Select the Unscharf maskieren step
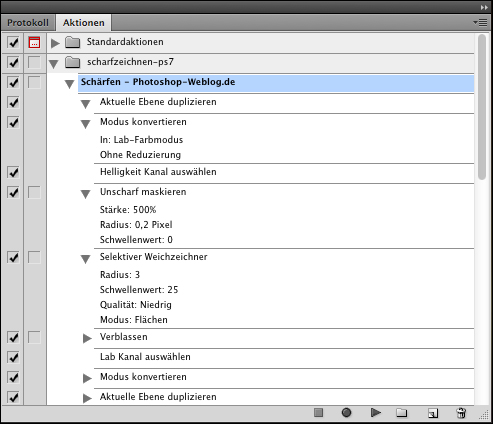 coord(284,192)
